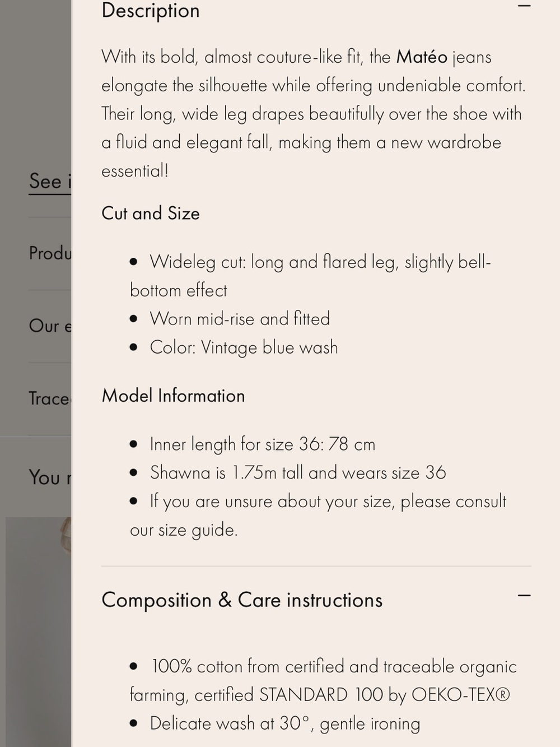This screenshot has width=560, height=747.
Task: Click the "You r" heading behind the panel
Action: tap(50, 477)
